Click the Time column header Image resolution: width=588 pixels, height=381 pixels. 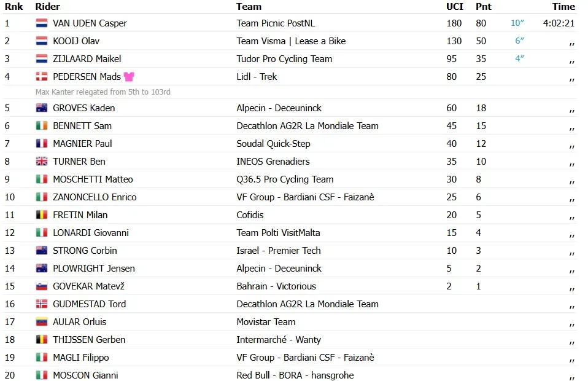click(x=563, y=7)
